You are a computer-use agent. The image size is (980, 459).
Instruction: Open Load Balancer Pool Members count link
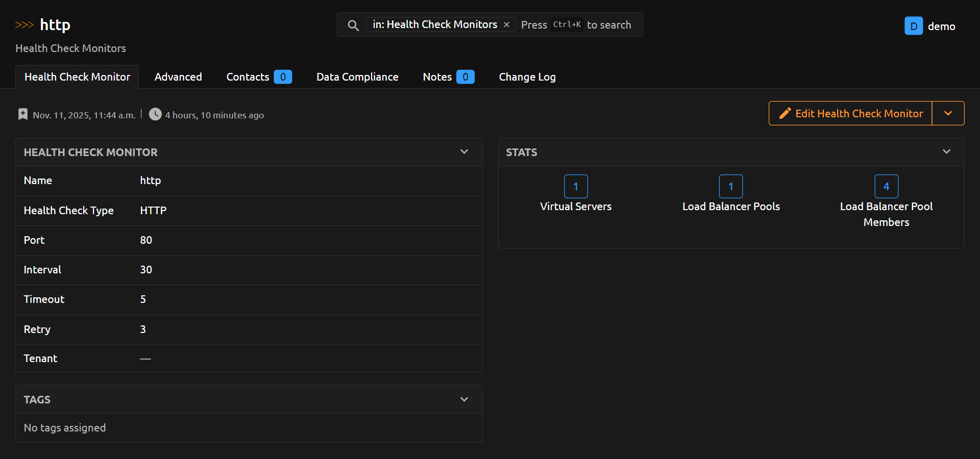pos(886,187)
